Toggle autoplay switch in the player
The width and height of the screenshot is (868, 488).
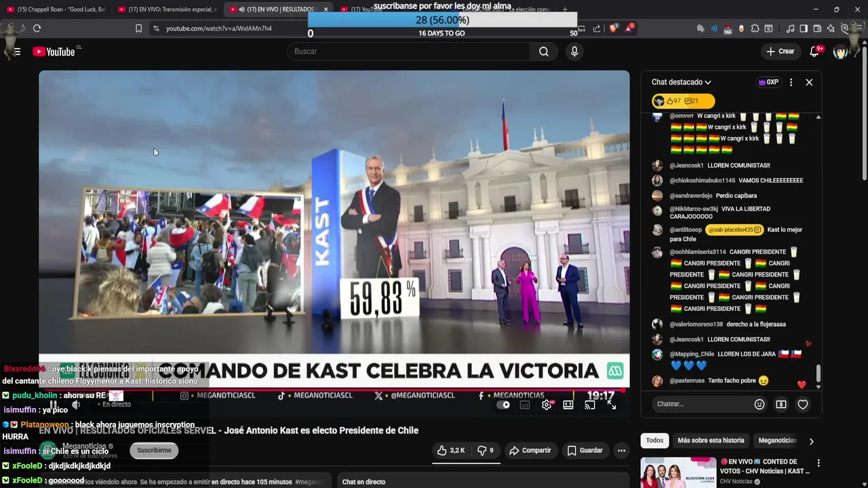pos(503,405)
